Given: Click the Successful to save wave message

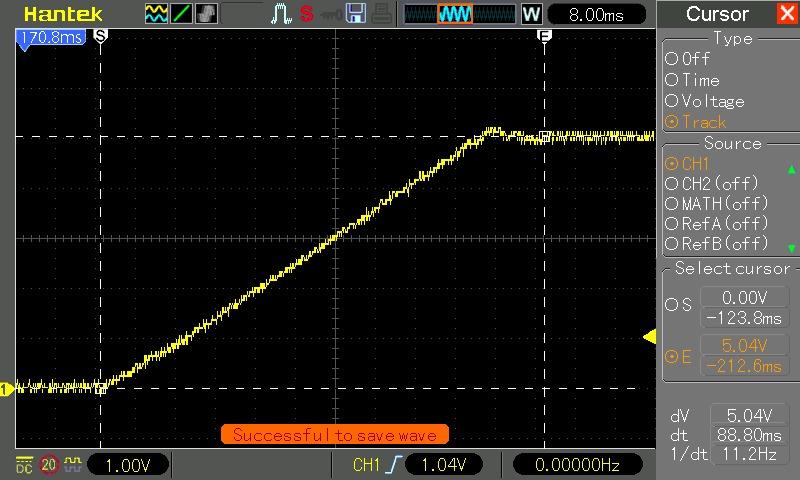Looking at the screenshot, I should (x=335, y=435).
